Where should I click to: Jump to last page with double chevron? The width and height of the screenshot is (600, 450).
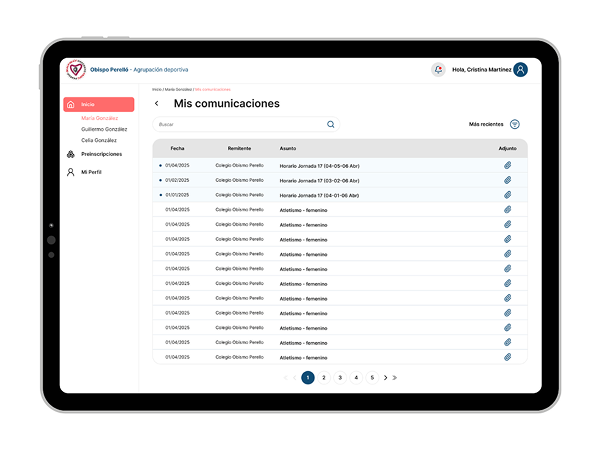pos(395,378)
